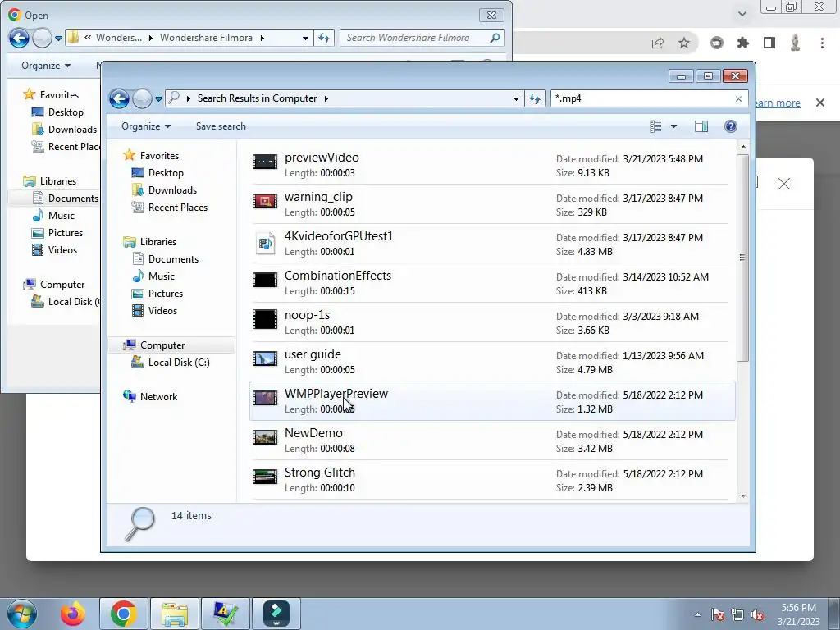Clear the *.mp4 search box
Viewport: 840px width, 630px height.
tap(739, 98)
